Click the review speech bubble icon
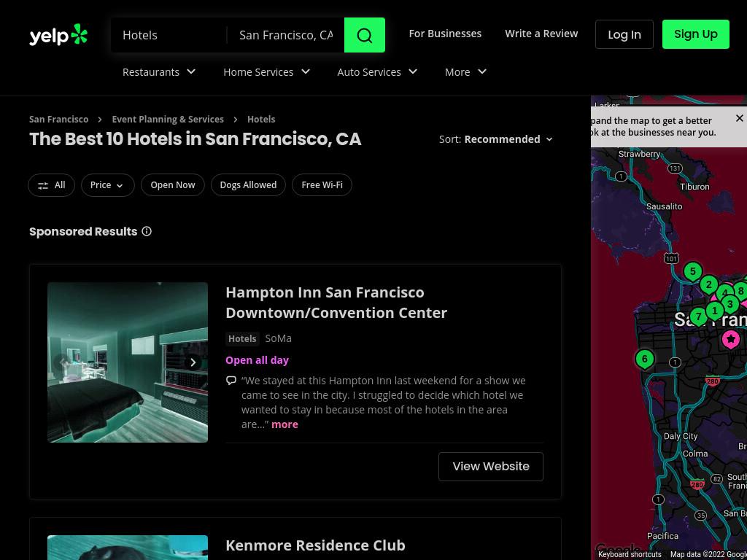 (x=231, y=381)
